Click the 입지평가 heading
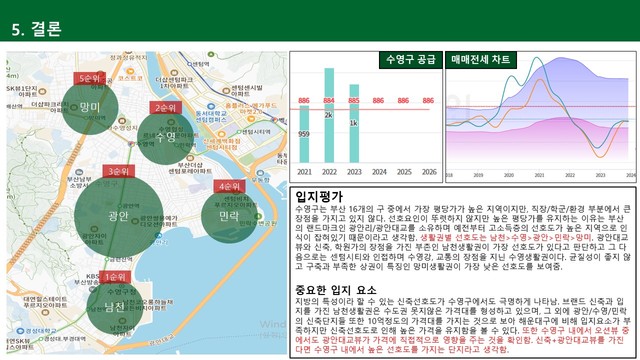 pos(319,197)
